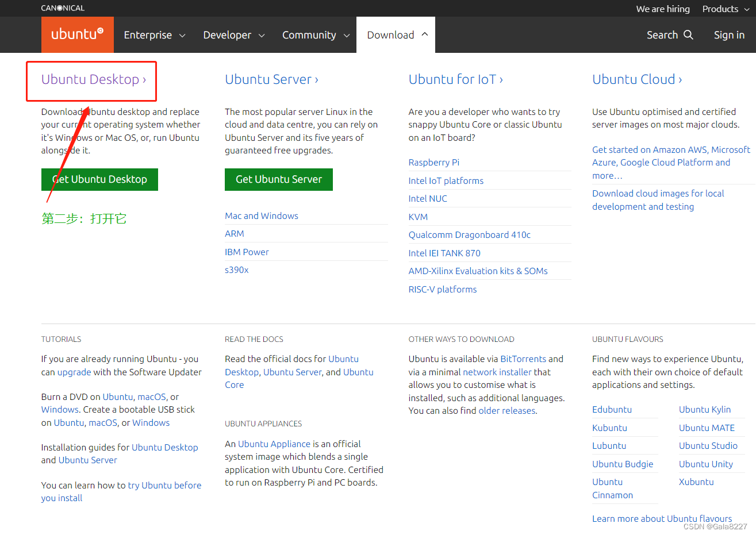This screenshot has height=535, width=756.
Task: Open the Ubuntu Studio flavour link
Action: pos(708,445)
